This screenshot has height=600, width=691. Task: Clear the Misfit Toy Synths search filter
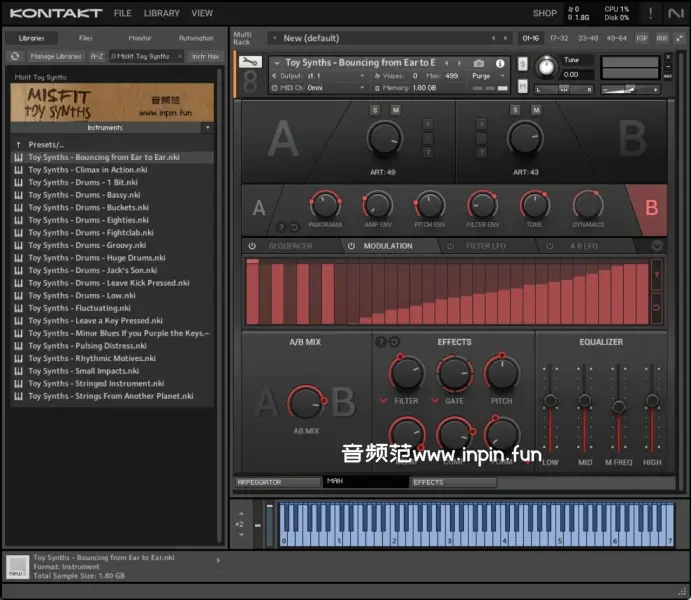(x=180, y=56)
